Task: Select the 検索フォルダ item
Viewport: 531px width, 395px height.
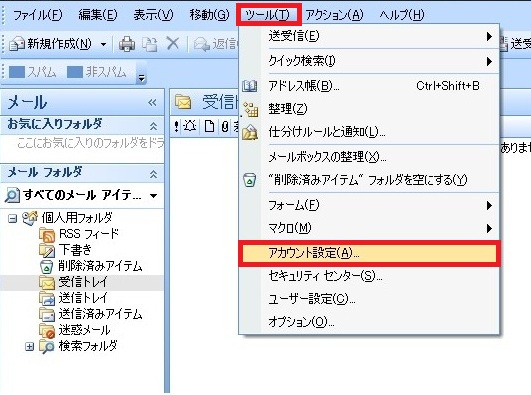Action: click(88, 346)
